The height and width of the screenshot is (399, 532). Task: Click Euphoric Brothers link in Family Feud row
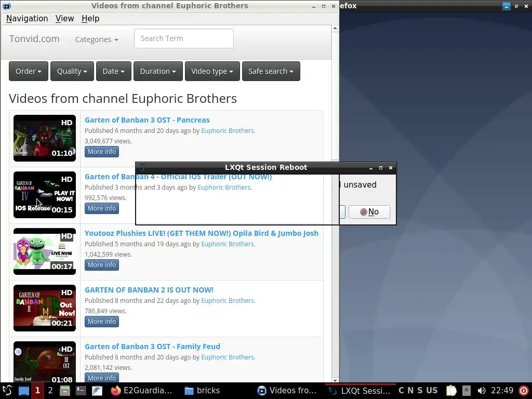(228, 357)
